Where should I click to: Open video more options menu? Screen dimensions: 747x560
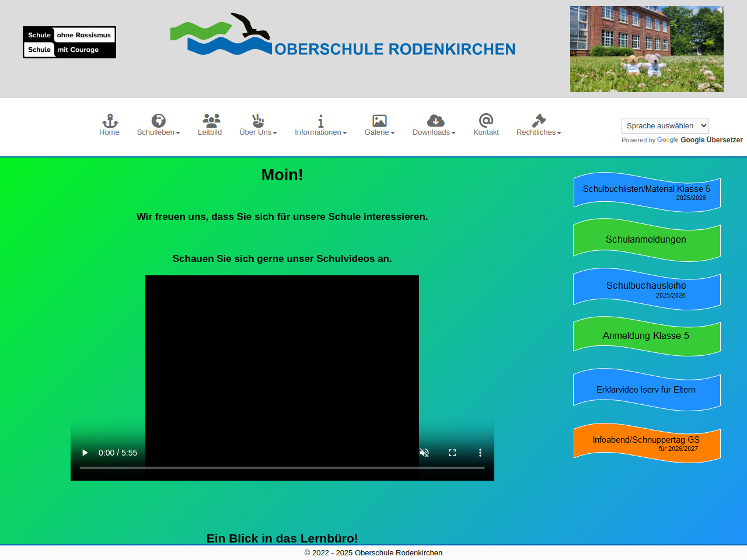click(x=480, y=453)
